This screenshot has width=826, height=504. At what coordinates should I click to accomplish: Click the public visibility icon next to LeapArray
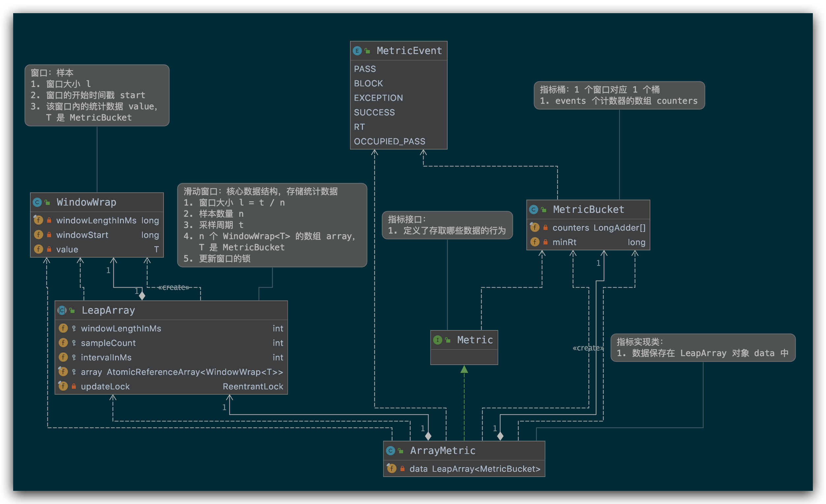point(72,311)
